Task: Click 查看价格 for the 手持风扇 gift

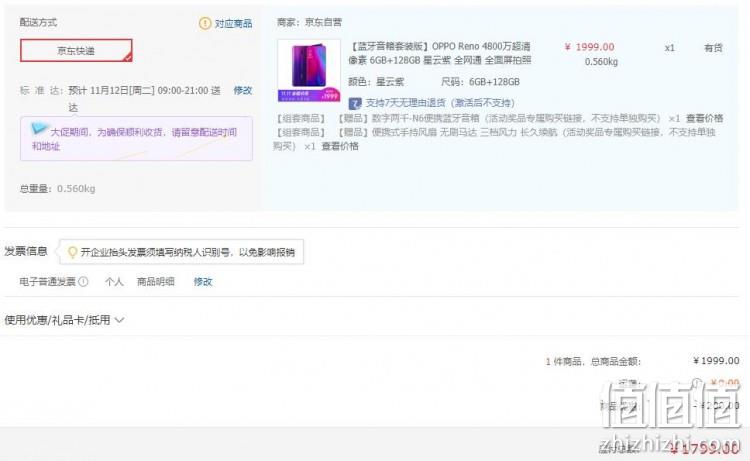Action: pos(340,146)
